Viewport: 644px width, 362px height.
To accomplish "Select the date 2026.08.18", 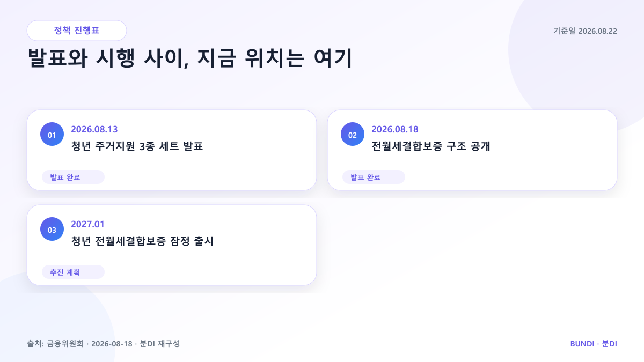I will point(395,129).
